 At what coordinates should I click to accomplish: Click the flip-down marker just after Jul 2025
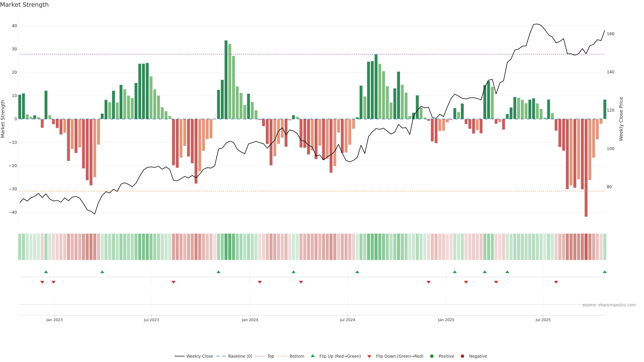pyautogui.click(x=556, y=282)
